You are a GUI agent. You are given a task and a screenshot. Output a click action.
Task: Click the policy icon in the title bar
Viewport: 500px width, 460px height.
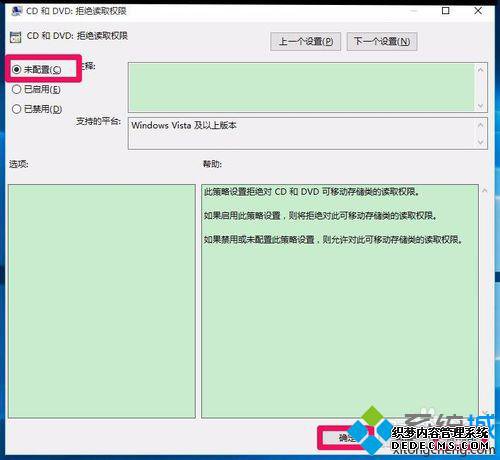tap(16, 11)
